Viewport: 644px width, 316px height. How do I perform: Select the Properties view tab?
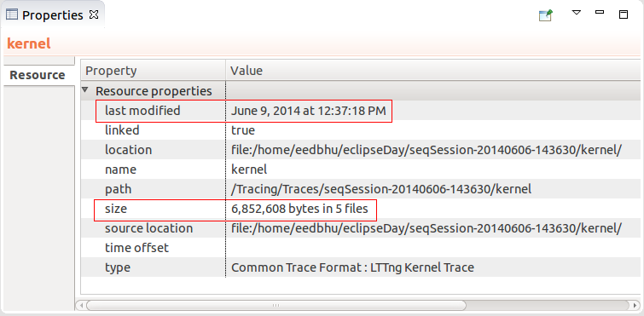point(53,14)
